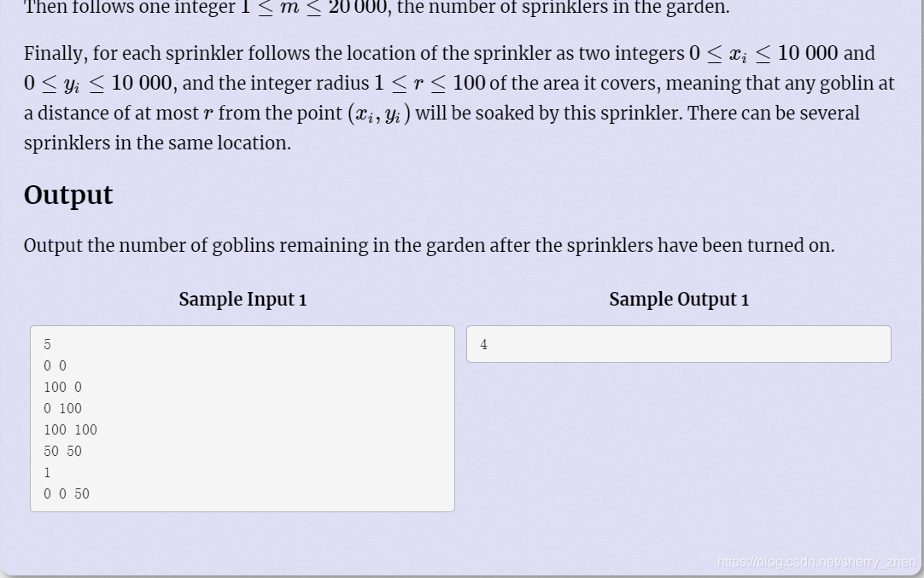Select the value 4 in sample output box
Image resolution: width=924 pixels, height=578 pixels.
(484, 345)
